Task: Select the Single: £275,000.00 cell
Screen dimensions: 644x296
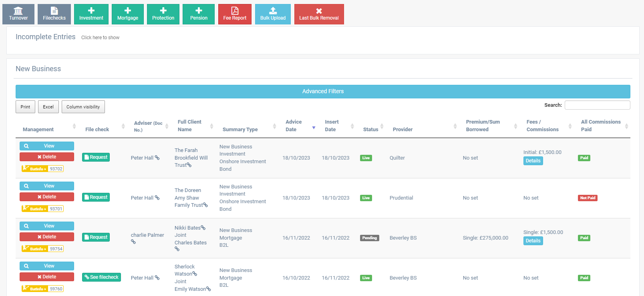Action: 485,238
